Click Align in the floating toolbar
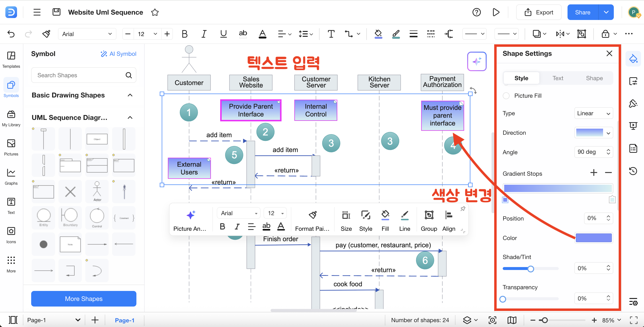 click(x=449, y=221)
